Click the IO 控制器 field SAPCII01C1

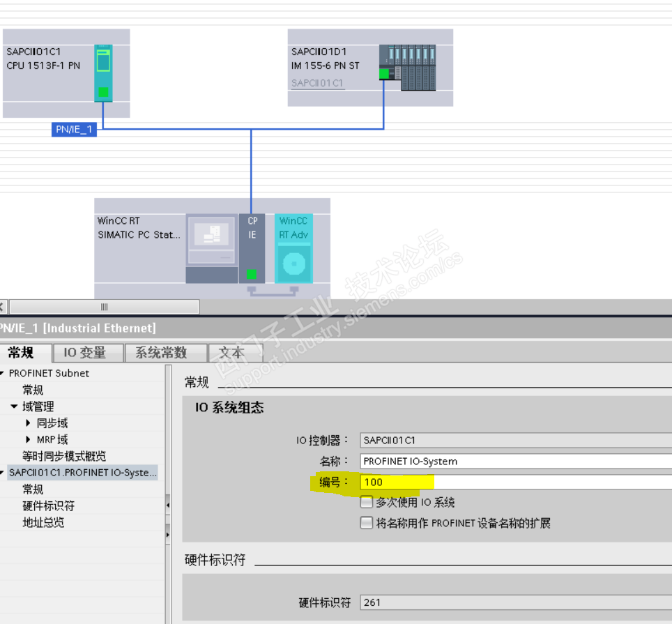pyautogui.click(x=516, y=440)
